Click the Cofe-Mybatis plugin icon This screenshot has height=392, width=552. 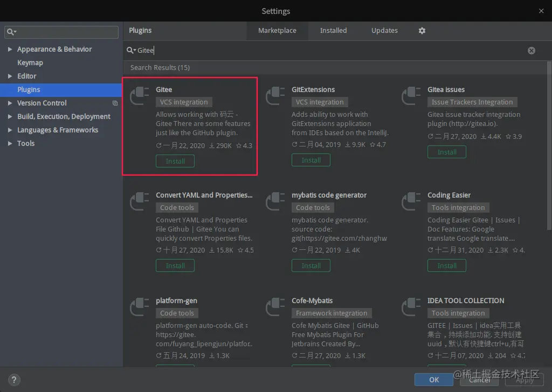[275, 307]
